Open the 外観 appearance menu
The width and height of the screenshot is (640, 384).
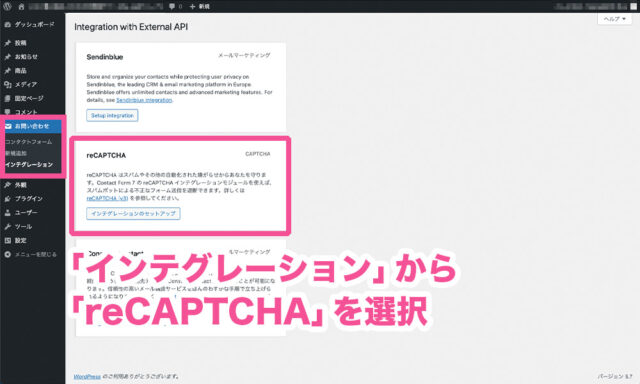pyautogui.click(x=33, y=185)
